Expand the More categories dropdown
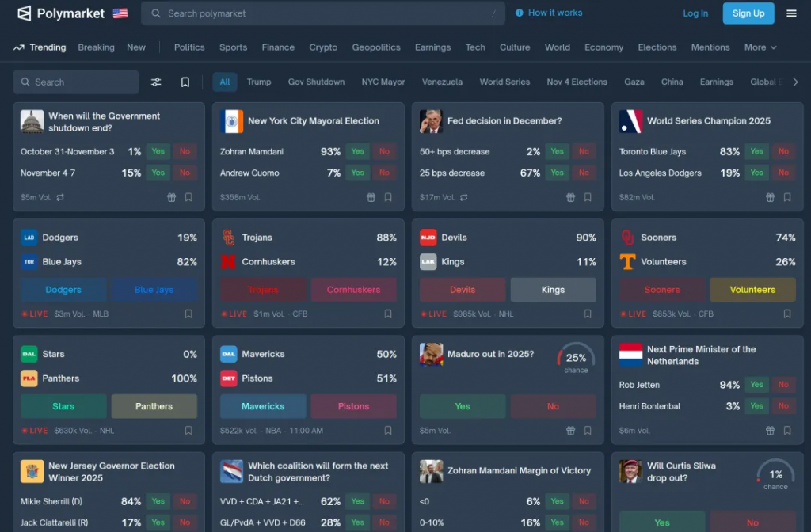 (760, 47)
